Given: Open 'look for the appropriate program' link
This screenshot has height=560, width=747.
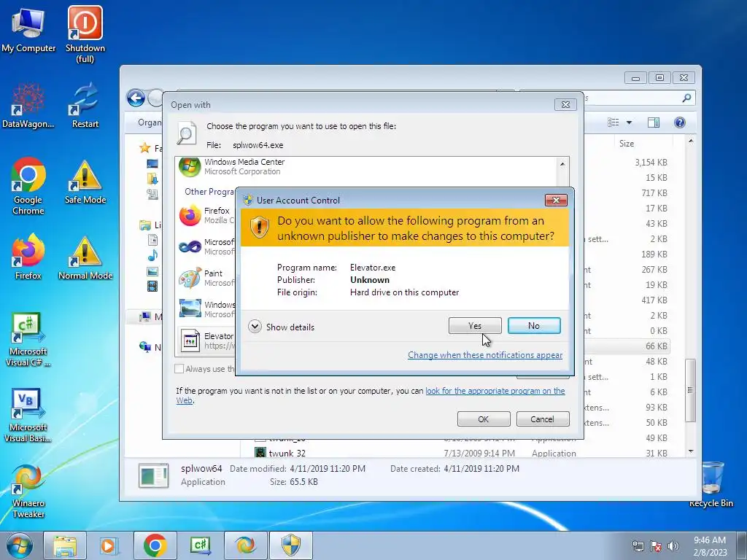Looking at the screenshot, I should click(x=495, y=391).
